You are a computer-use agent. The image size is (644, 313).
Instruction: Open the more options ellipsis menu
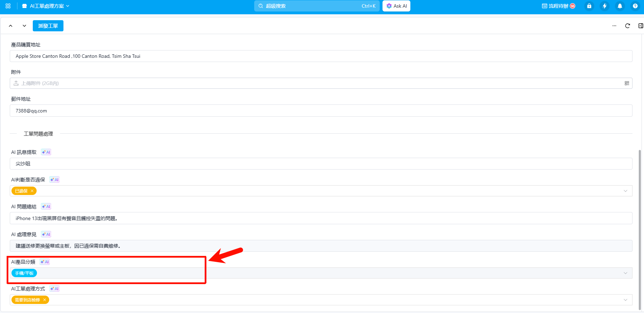(x=614, y=26)
